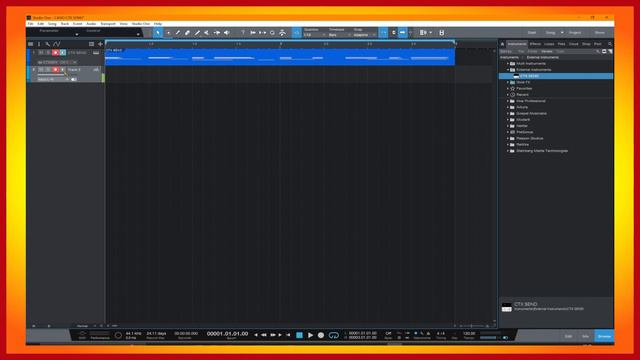This screenshot has width=640, height=360.
Task: Show automation curve icon above tracks
Action: pyautogui.click(x=57, y=44)
